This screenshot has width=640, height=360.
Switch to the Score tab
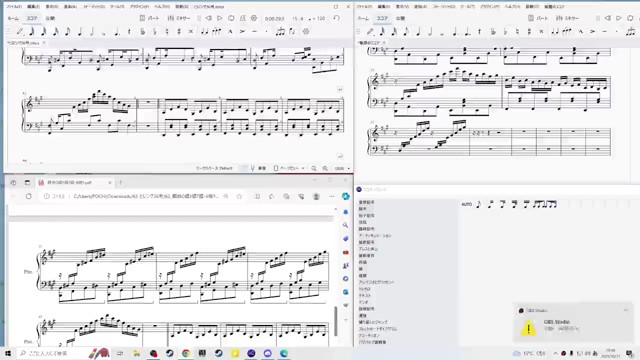[x=32, y=18]
